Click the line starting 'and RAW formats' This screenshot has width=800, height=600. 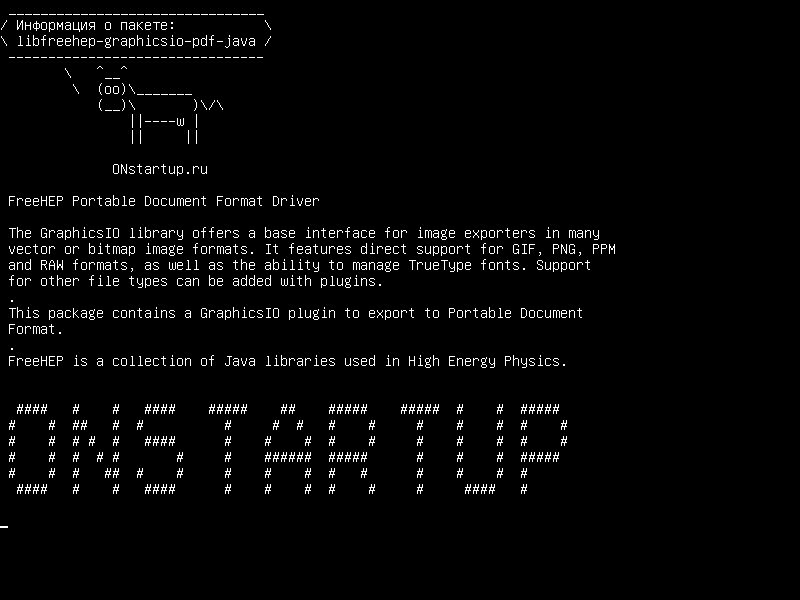coord(299,265)
